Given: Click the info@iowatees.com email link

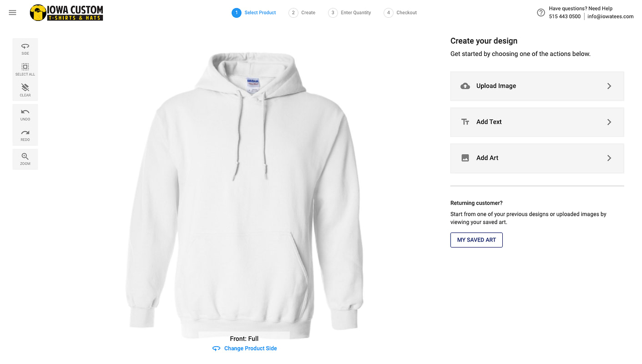Looking at the screenshot, I should point(610,16).
